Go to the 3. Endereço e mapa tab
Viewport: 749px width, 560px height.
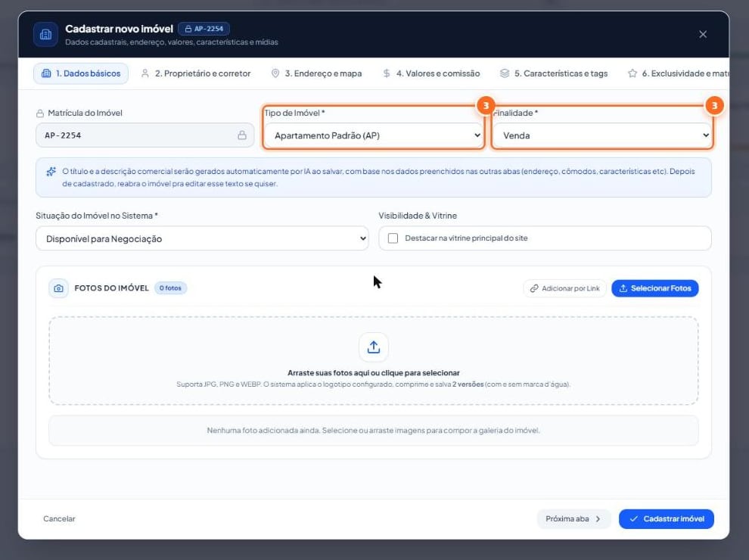pyautogui.click(x=316, y=73)
